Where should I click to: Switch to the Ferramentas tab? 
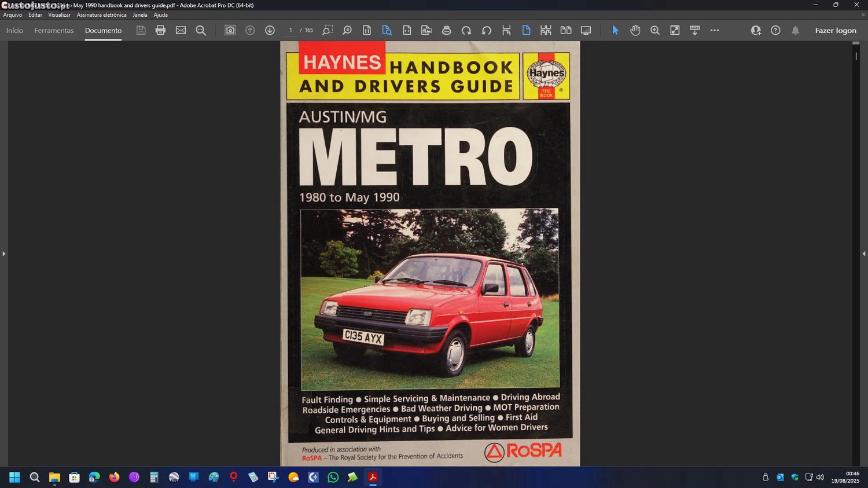click(54, 31)
